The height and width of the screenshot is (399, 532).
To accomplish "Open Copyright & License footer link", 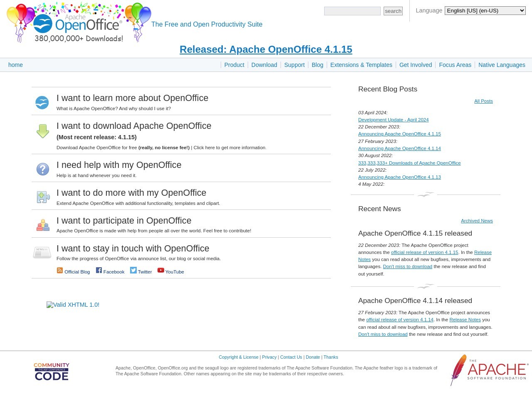I will click(239, 357).
